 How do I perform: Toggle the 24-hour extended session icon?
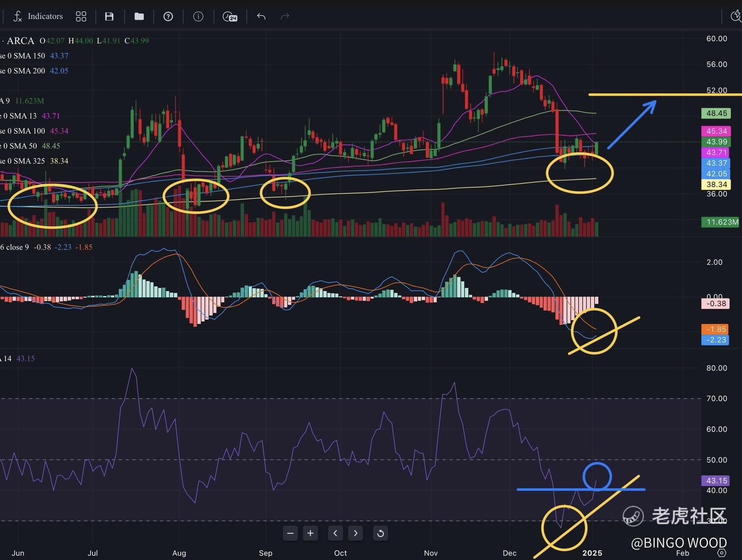230,16
